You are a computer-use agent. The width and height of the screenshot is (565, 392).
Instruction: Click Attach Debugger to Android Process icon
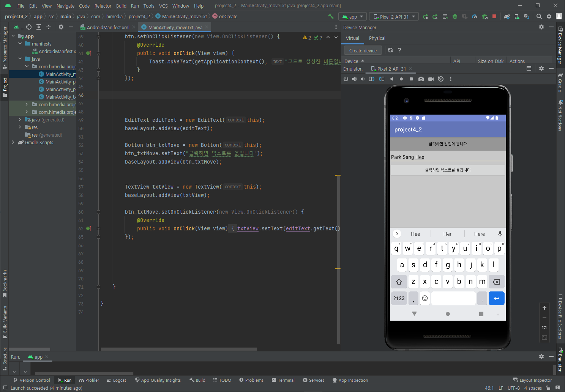tap(485, 17)
